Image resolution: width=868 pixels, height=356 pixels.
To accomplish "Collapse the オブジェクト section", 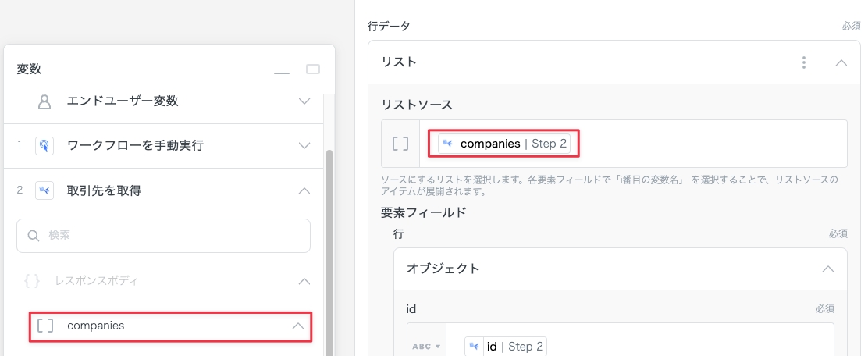I will 827,269.
